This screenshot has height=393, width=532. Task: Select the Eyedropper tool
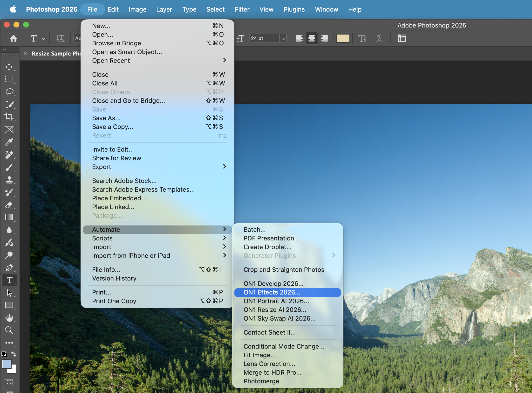(x=9, y=142)
